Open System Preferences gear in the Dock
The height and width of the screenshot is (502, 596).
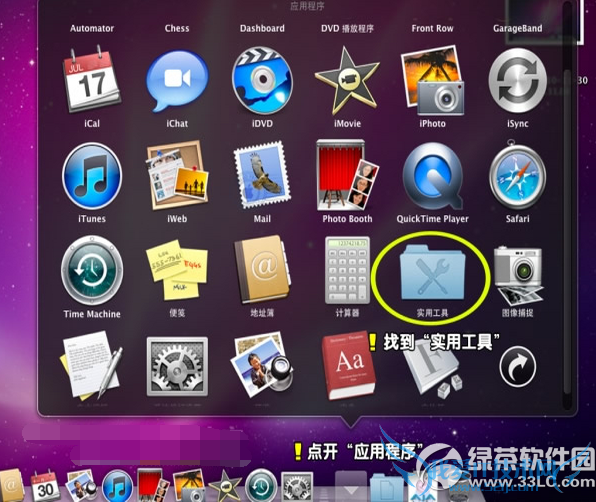click(x=296, y=487)
